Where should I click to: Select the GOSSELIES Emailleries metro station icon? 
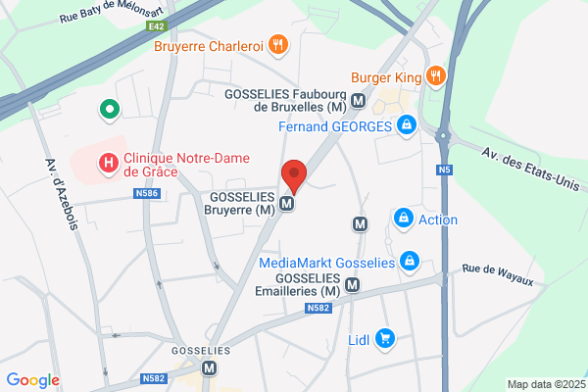(x=352, y=285)
